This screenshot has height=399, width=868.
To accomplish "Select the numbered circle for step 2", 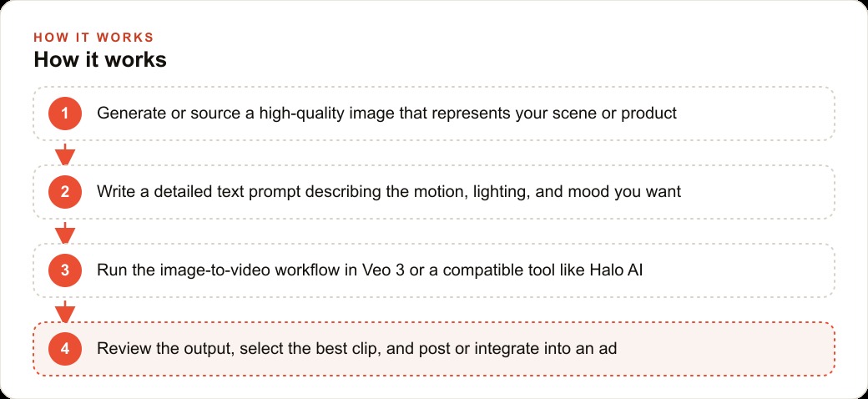I will pyautogui.click(x=65, y=192).
